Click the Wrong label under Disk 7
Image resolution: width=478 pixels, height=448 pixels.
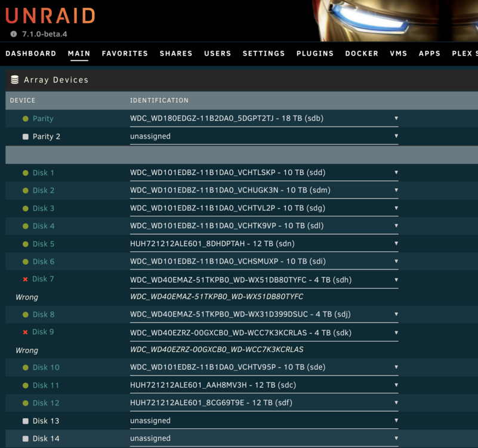coord(27,297)
